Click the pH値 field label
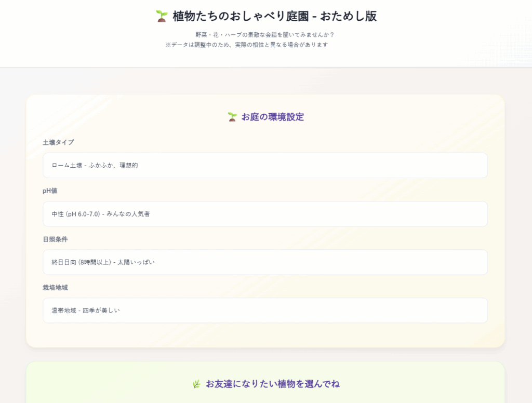Image resolution: width=532 pixels, height=403 pixels. pos(50,191)
